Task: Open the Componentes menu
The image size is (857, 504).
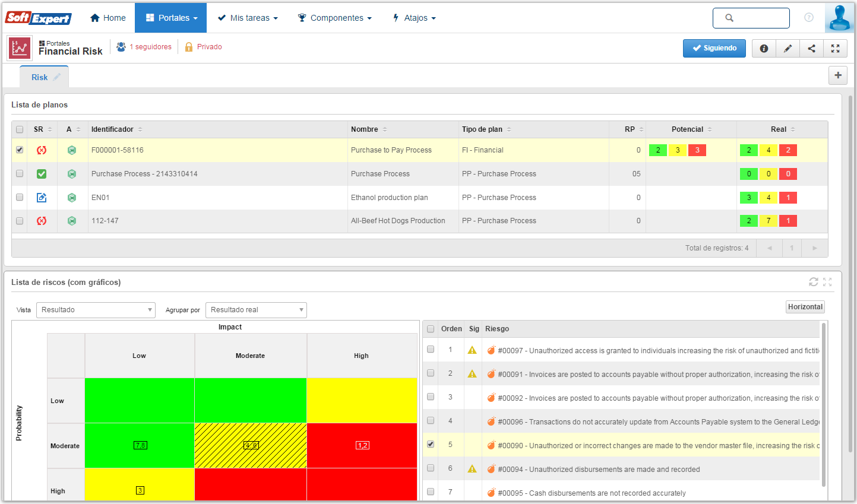Action: [x=335, y=18]
